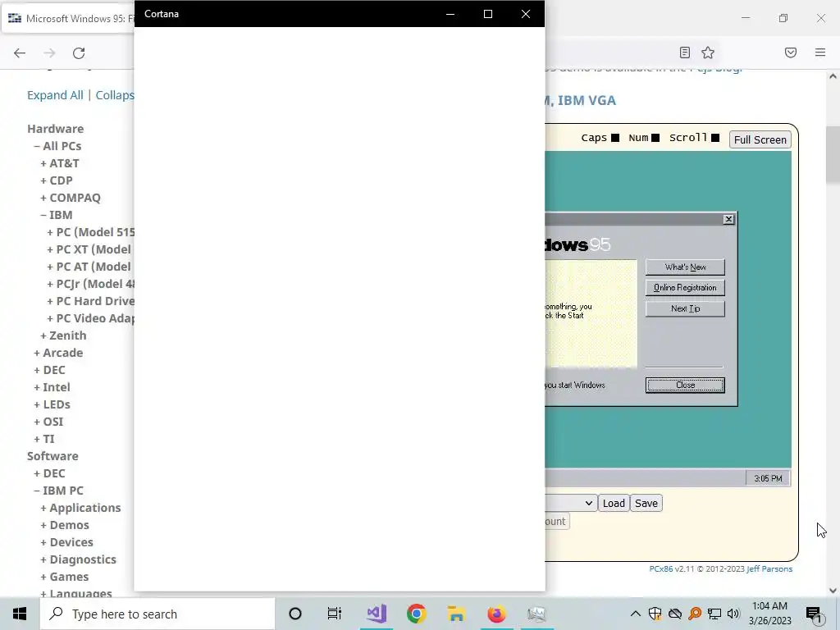Viewport: 840px width, 630px height.
Task: Reload the page in Firefox
Action: (79, 52)
